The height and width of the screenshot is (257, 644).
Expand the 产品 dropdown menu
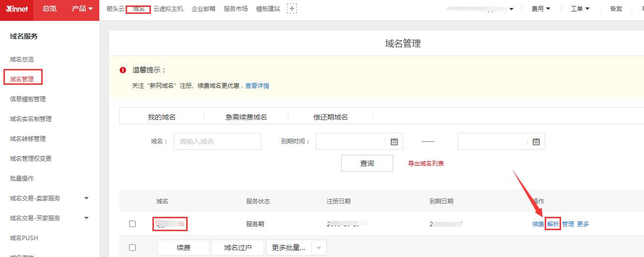(x=82, y=8)
